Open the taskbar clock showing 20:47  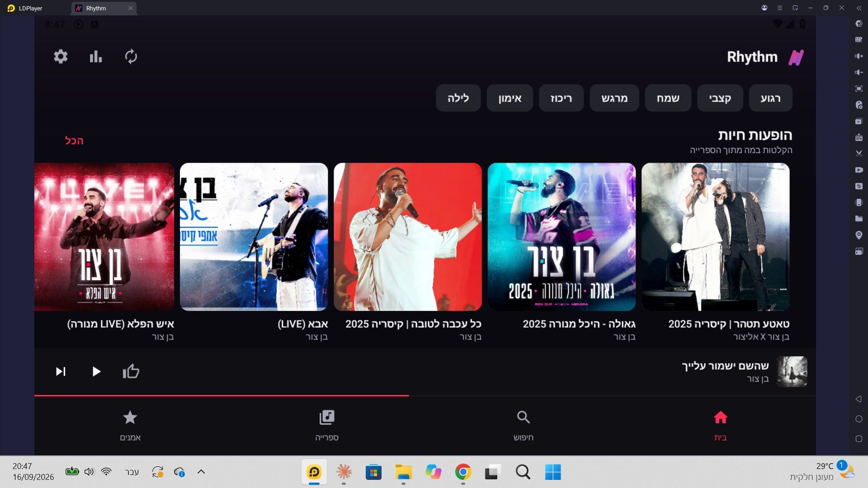point(33,472)
